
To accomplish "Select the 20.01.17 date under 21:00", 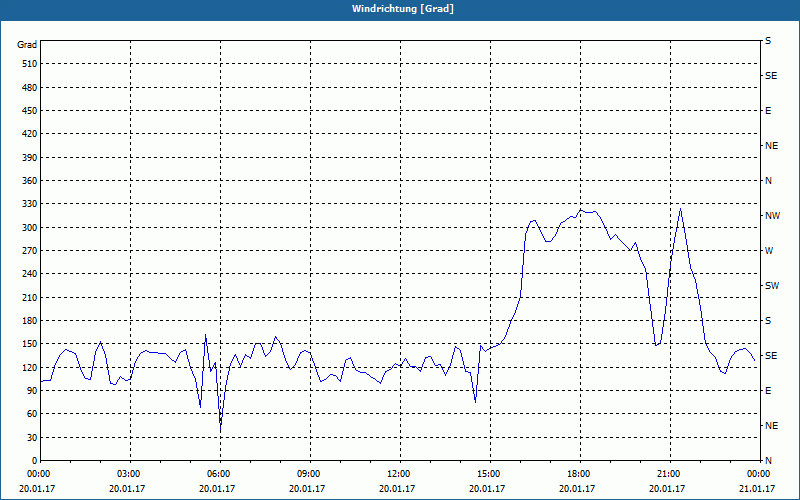I will click(x=667, y=489).
